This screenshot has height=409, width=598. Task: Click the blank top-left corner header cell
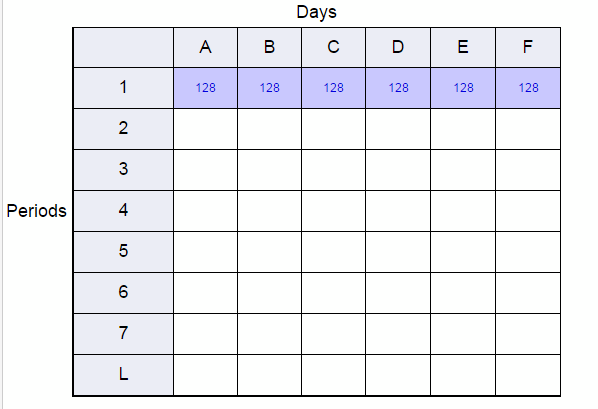(x=123, y=47)
